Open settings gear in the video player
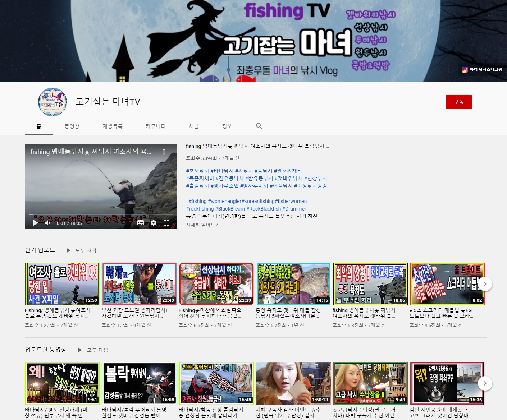Image resolution: width=507 pixels, height=420 pixels. [x=154, y=223]
